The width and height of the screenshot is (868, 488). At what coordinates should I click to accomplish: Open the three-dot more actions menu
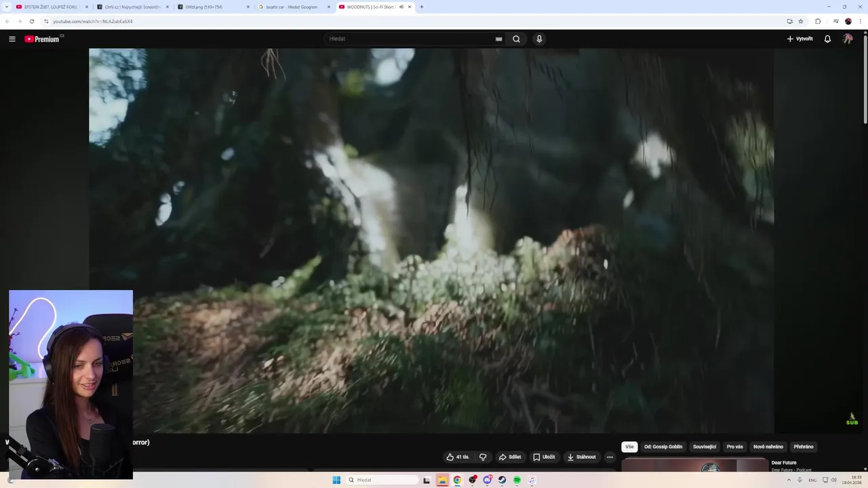tap(610, 457)
